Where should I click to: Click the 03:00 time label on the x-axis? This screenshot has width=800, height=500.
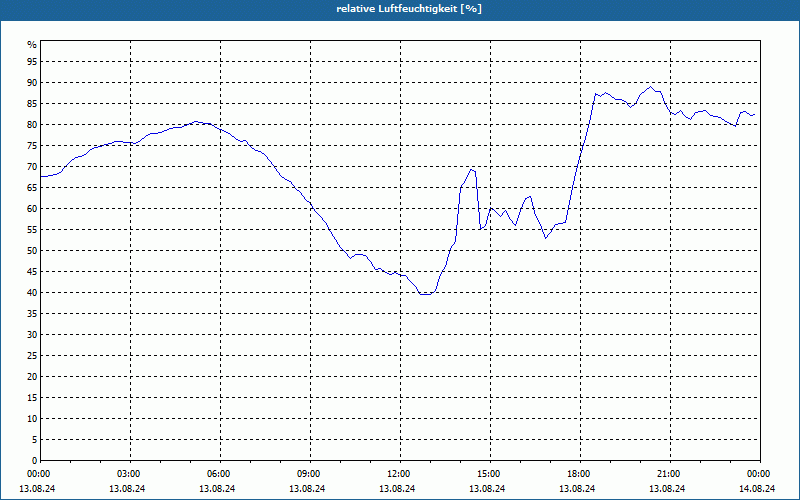coord(128,474)
